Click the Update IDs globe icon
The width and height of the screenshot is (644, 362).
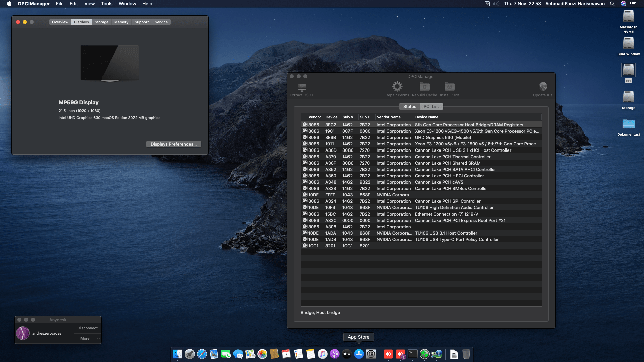(x=543, y=86)
